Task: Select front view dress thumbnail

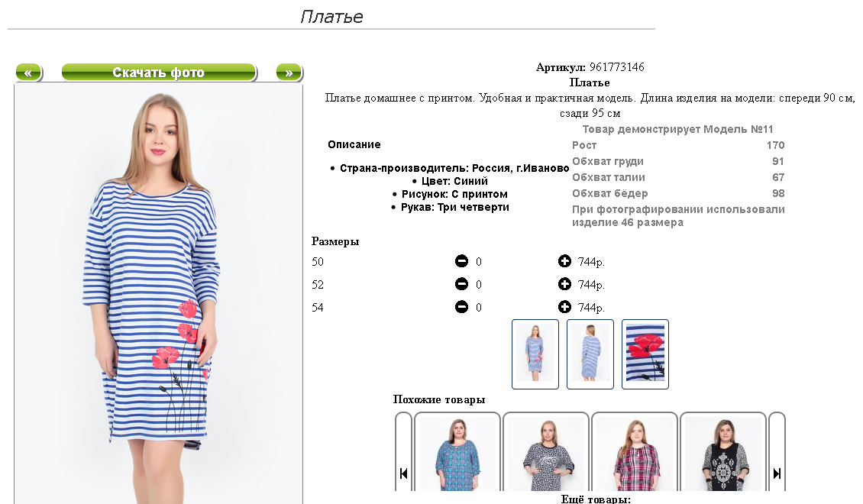Action: pos(535,354)
